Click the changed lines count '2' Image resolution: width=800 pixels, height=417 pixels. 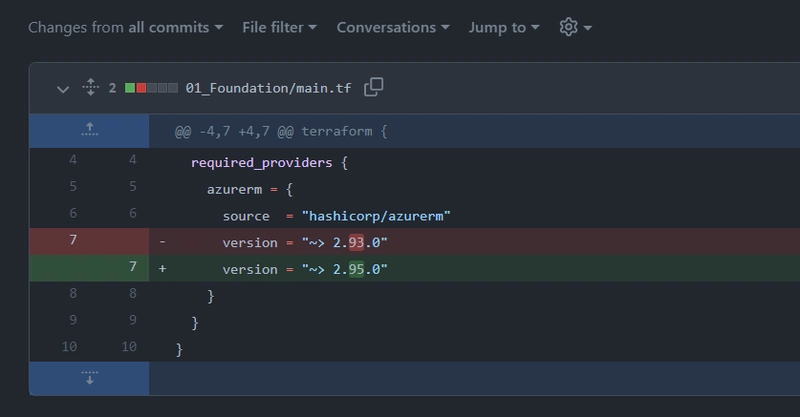coord(112,88)
